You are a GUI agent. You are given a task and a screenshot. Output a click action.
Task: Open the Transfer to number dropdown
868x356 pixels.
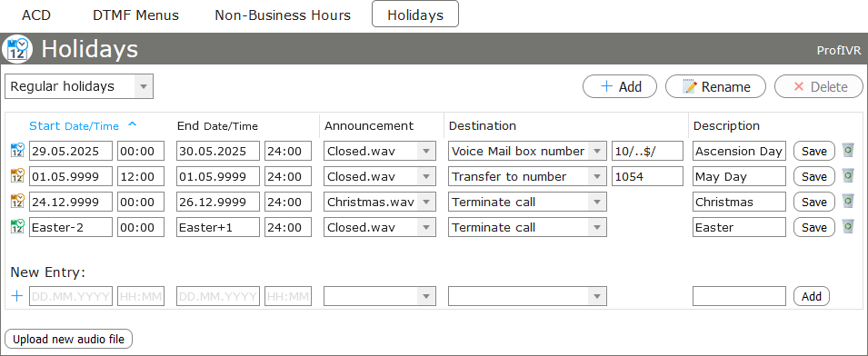527,176
